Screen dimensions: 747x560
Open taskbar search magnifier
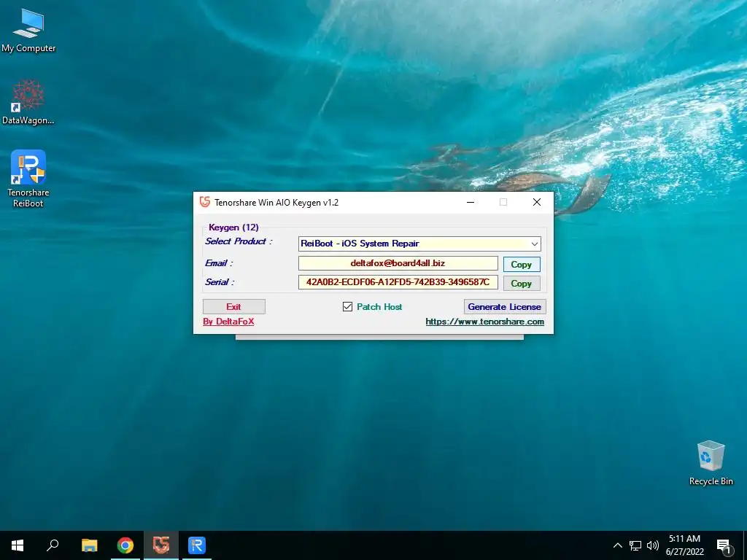point(53,545)
